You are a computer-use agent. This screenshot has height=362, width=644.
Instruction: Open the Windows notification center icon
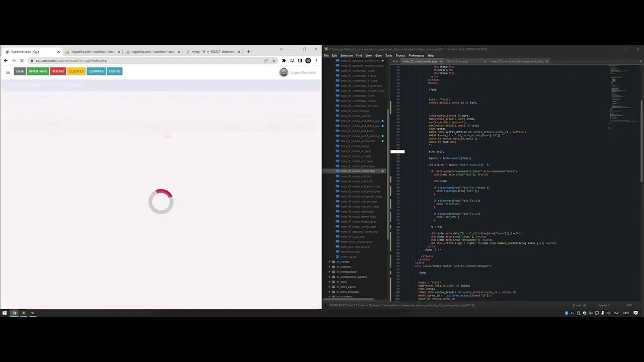[x=636, y=313]
